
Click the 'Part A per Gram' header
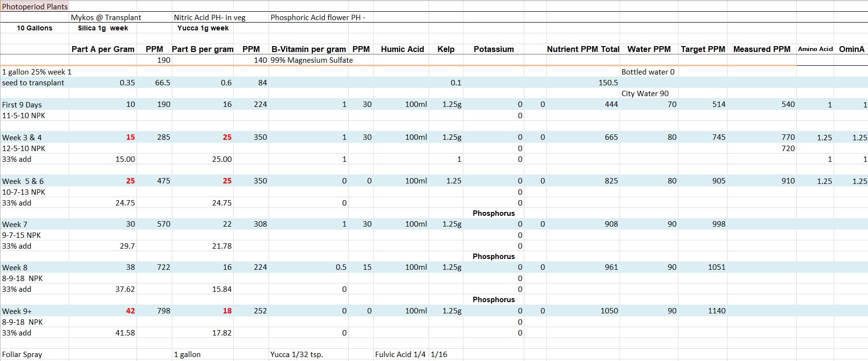(x=103, y=49)
